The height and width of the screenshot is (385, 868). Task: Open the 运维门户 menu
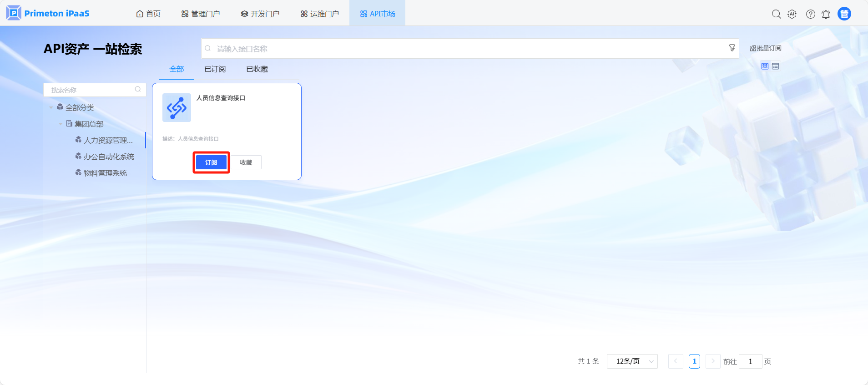click(320, 14)
